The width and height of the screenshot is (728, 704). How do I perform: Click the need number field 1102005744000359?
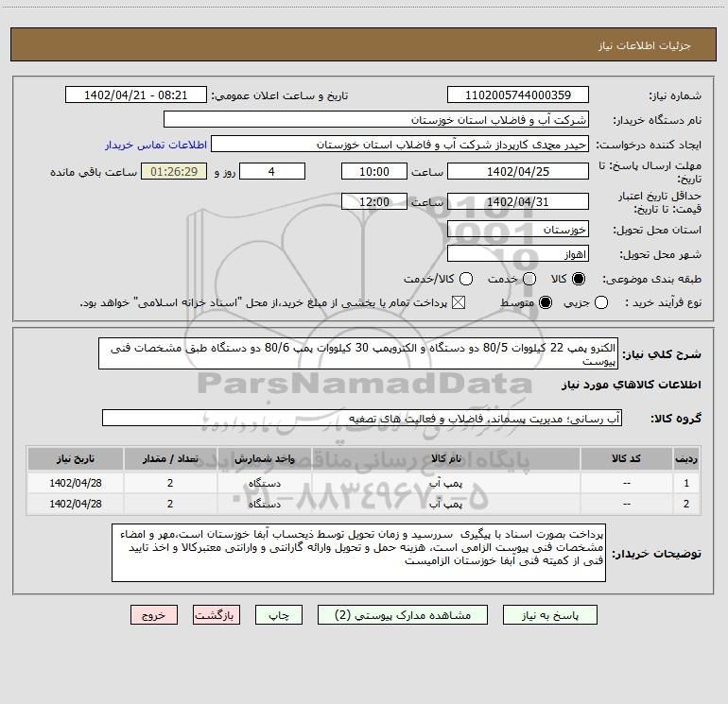(518, 94)
